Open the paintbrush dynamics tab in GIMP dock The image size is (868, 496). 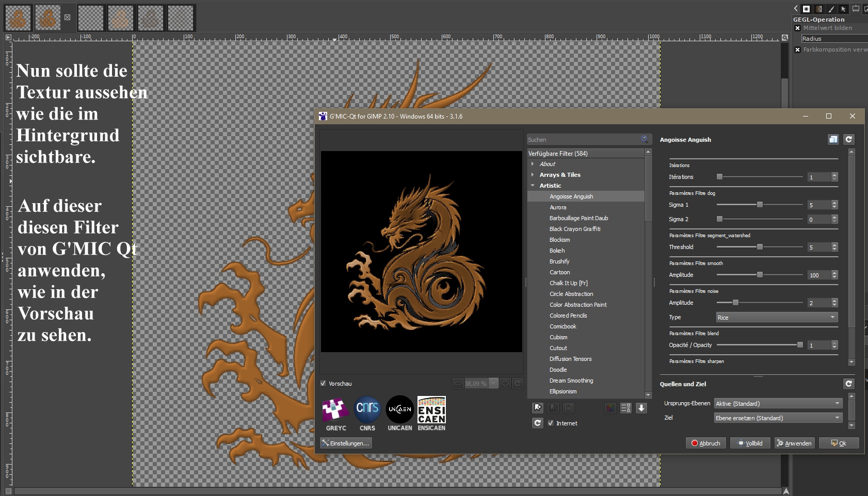[x=831, y=9]
